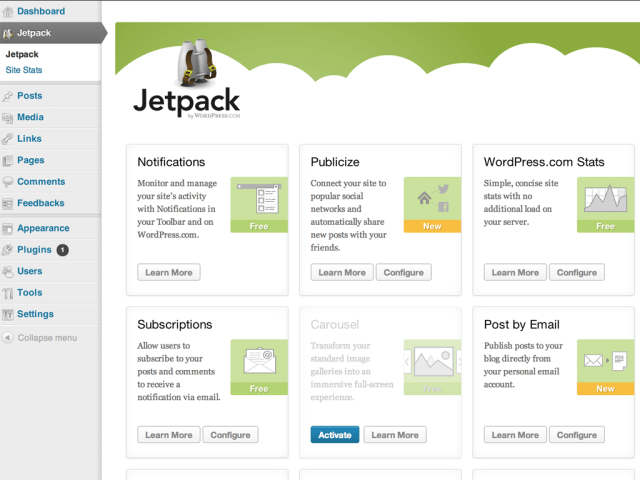Click Learn More under Post by Email
The height and width of the screenshot is (480, 640).
(515, 435)
